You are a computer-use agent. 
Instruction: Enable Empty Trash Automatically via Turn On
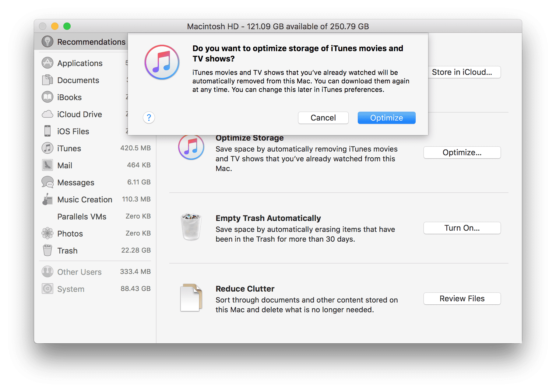pos(462,228)
